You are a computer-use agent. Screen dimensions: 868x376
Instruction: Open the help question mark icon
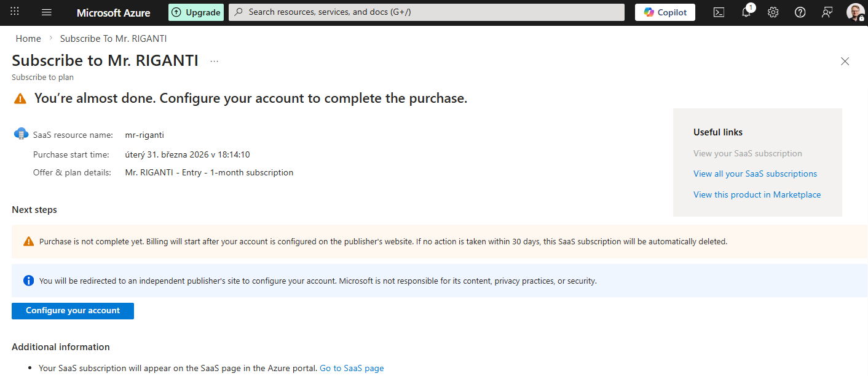[x=800, y=12]
